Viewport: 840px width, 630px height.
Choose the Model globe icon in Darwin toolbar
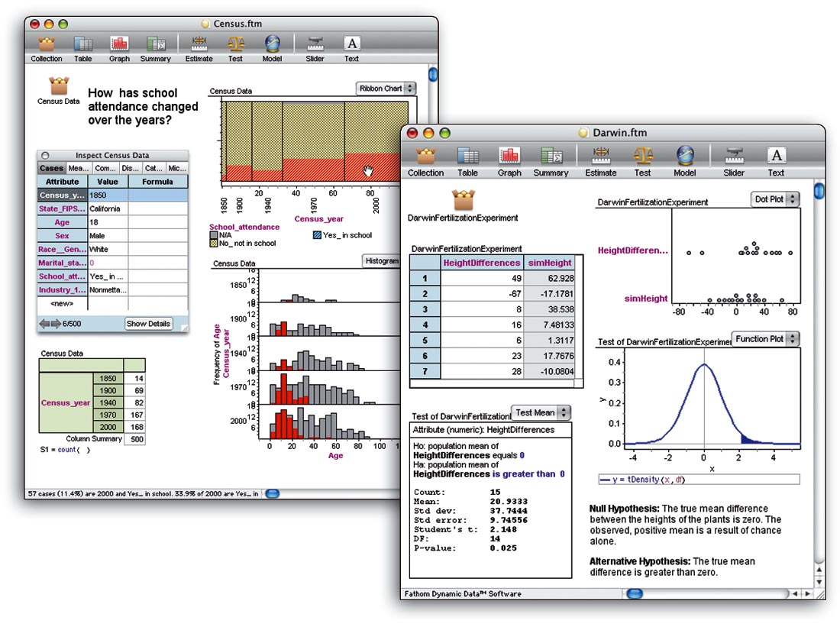(685, 156)
